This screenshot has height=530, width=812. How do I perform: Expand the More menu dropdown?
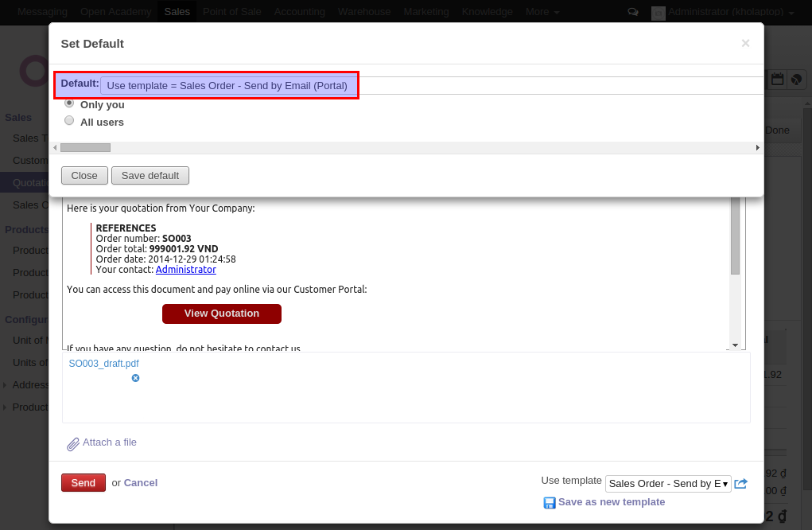point(542,11)
